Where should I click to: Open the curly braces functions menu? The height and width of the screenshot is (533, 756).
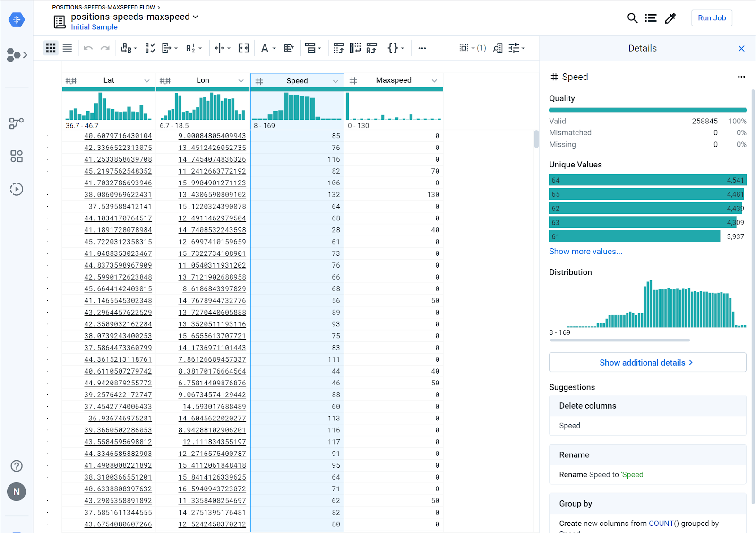[395, 48]
